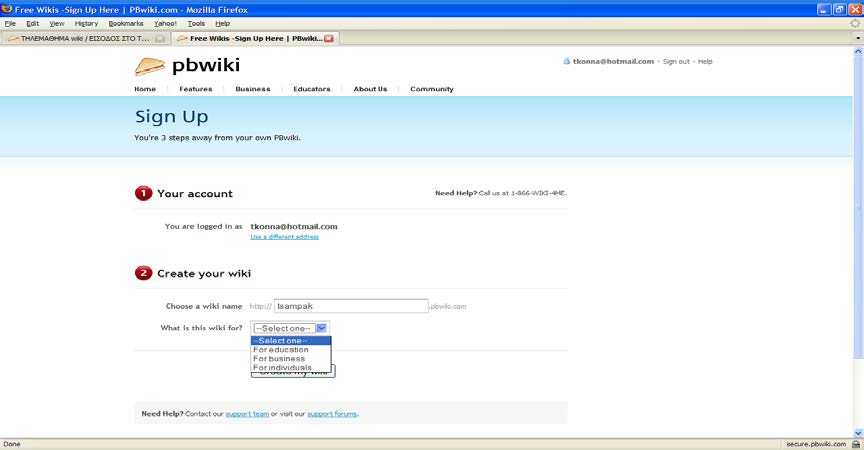This screenshot has width=864, height=450.
Task: Click the wiki name input field
Action: [x=351, y=306]
